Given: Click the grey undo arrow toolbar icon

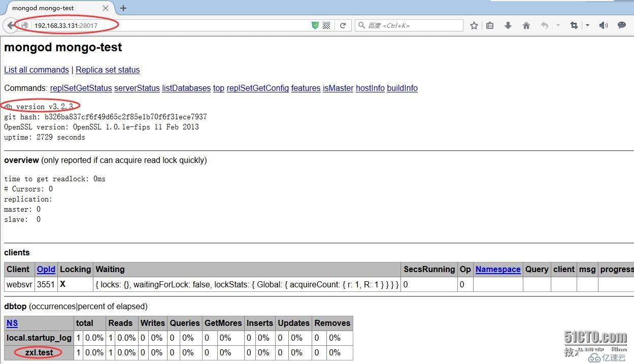Looking at the screenshot, I should point(545,25).
